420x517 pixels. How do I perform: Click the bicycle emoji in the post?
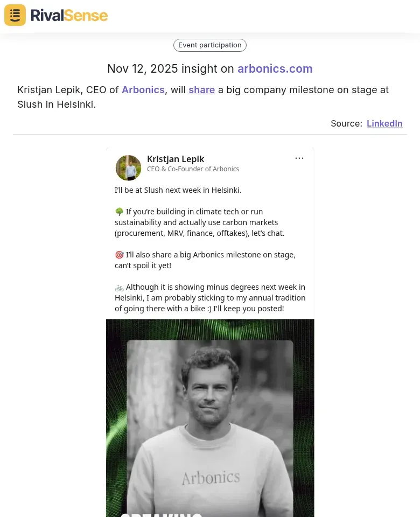pos(119,287)
